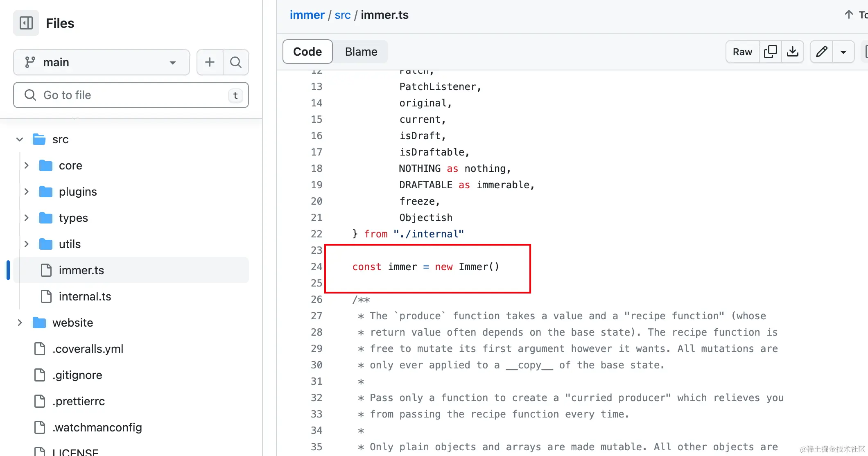Open more edit options dropdown arrow
868x456 pixels.
843,52
